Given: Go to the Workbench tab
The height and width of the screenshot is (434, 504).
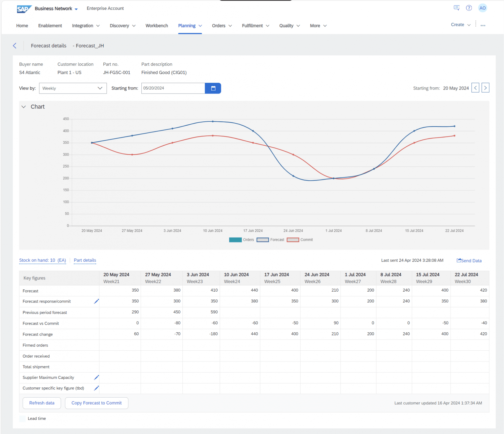Looking at the screenshot, I should click(x=157, y=26).
